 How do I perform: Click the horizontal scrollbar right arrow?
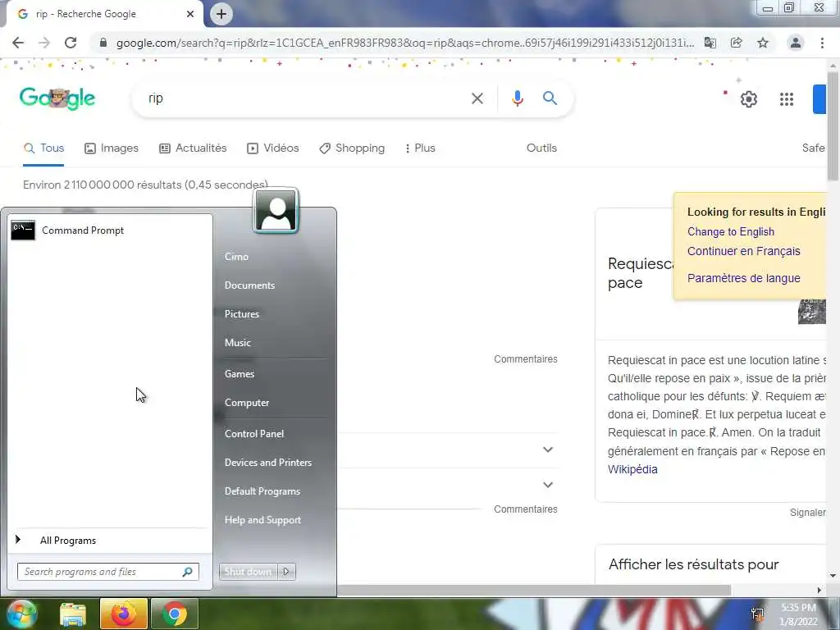(819, 591)
